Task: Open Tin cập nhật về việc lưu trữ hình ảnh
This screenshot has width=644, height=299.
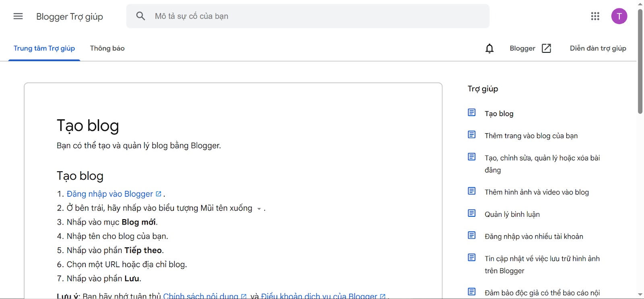Action: click(542, 265)
